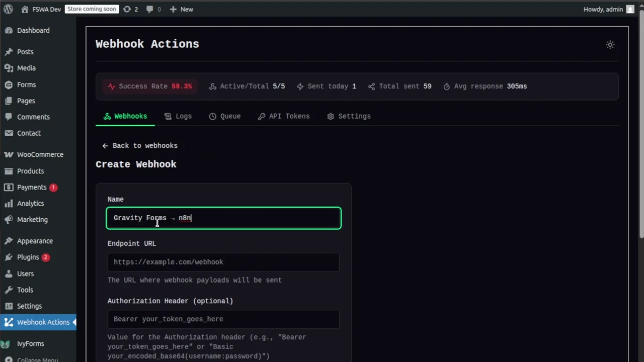Click the Settings sliders icon in sidebar
This screenshot has width=644, height=362.
pos(9,306)
